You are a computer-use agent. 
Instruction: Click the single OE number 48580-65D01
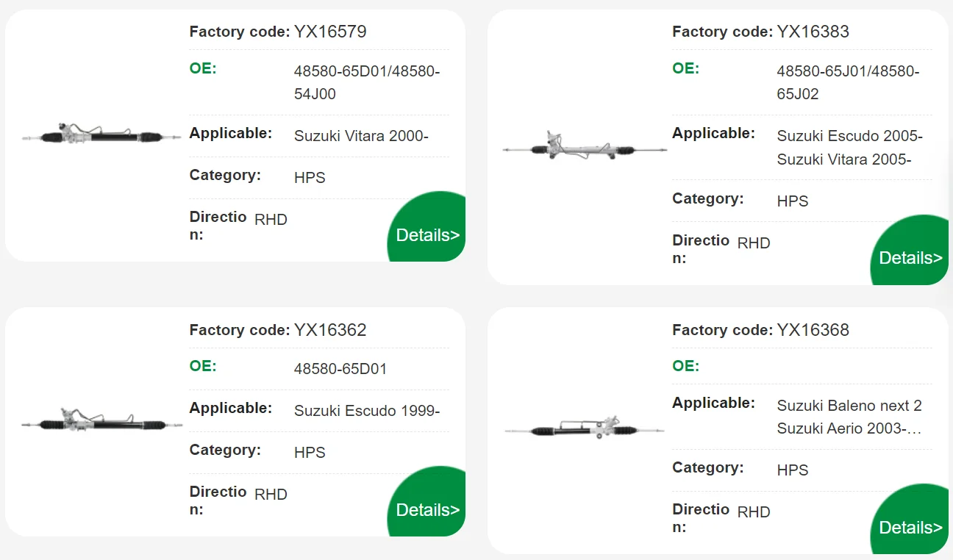coord(340,369)
